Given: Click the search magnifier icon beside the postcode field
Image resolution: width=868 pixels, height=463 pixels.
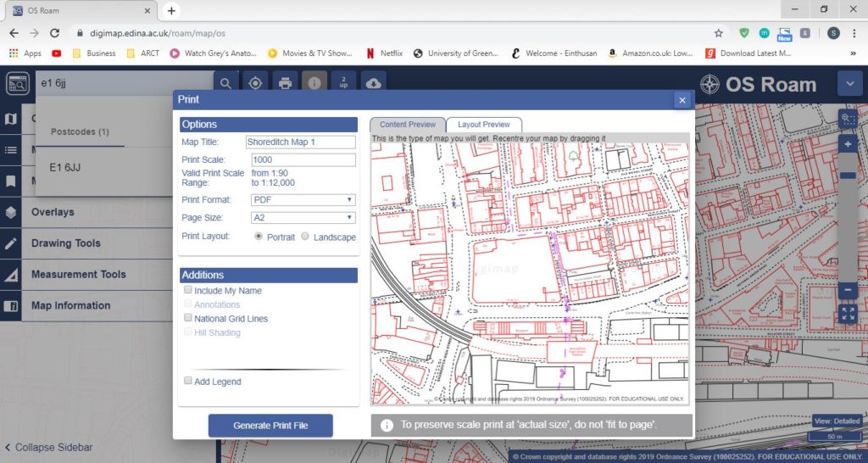Looking at the screenshot, I should pyautogui.click(x=225, y=83).
